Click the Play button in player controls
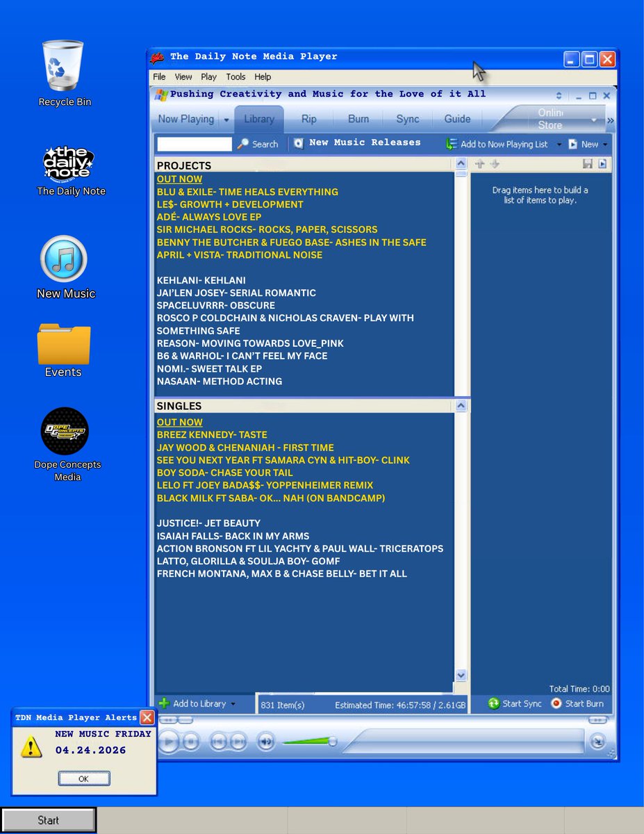This screenshot has width=644, height=834. point(168,742)
